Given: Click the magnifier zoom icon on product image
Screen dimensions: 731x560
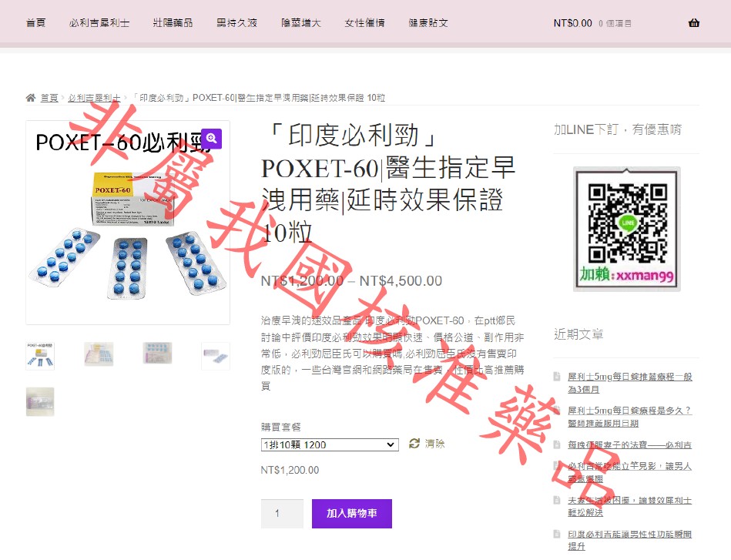Looking at the screenshot, I should [212, 139].
